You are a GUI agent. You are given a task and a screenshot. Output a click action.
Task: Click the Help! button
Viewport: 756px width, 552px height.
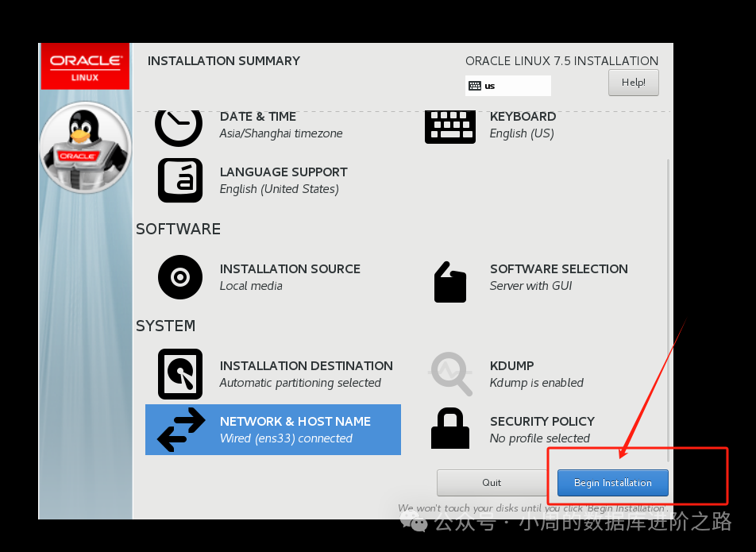click(633, 83)
